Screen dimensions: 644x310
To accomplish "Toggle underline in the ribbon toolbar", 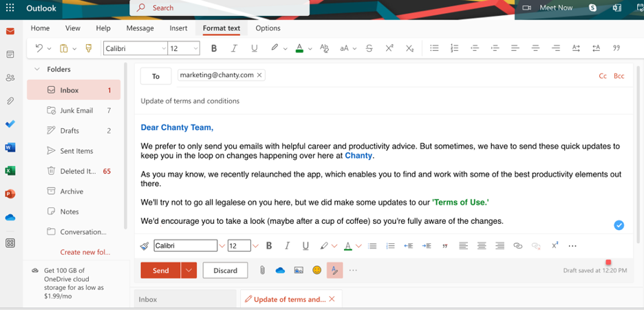I will pos(254,48).
